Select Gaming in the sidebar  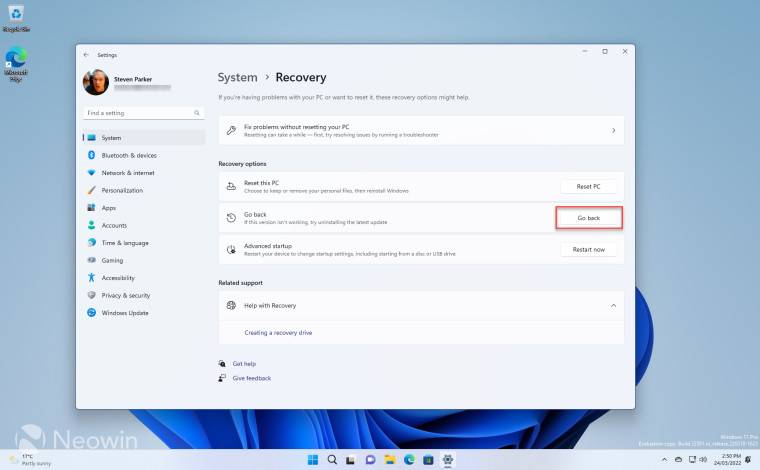pos(112,260)
